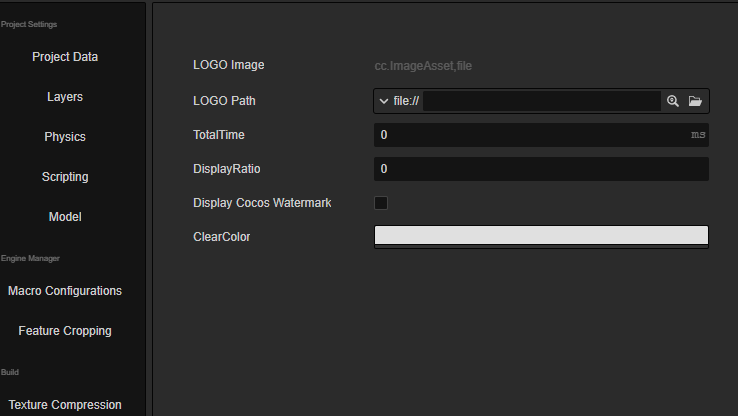The image size is (738, 416).
Task: Click the TotalTime value field
Action: pyautogui.click(x=530, y=134)
